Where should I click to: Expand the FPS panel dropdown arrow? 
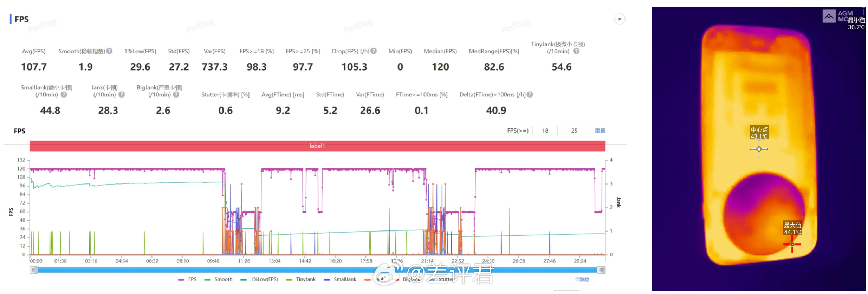pyautogui.click(x=620, y=19)
